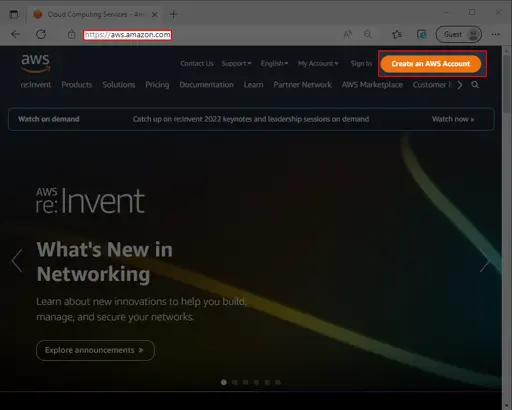Refresh the current page
Image resolution: width=512 pixels, height=410 pixels.
[41, 34]
